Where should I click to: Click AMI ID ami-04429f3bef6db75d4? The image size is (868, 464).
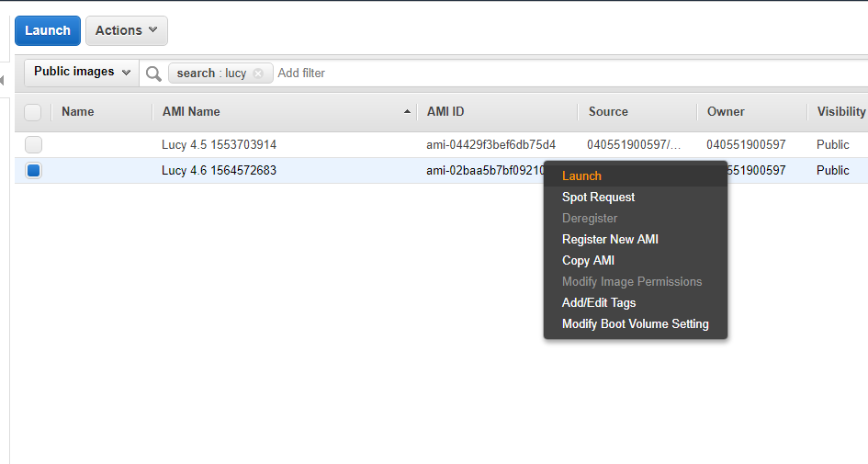(x=490, y=144)
